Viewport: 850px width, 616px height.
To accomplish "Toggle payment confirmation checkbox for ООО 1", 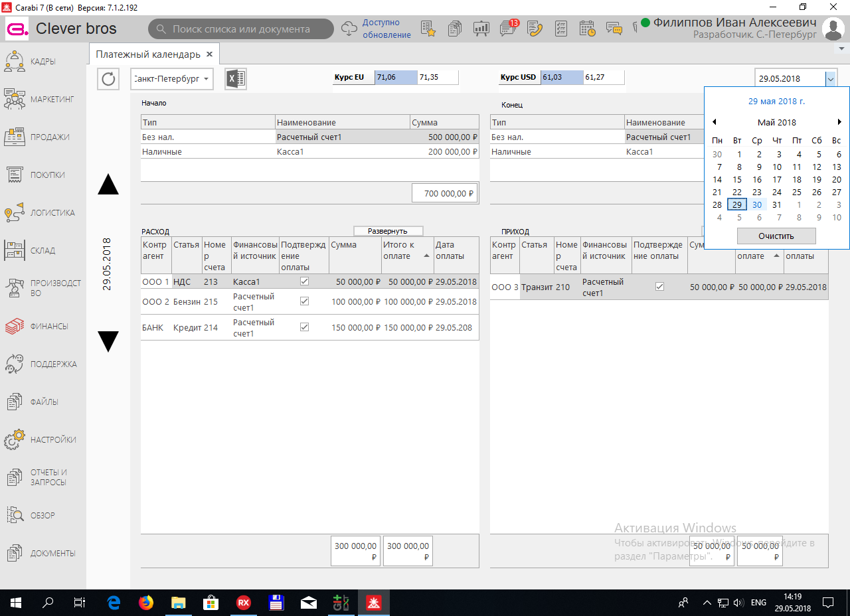I will point(305,281).
